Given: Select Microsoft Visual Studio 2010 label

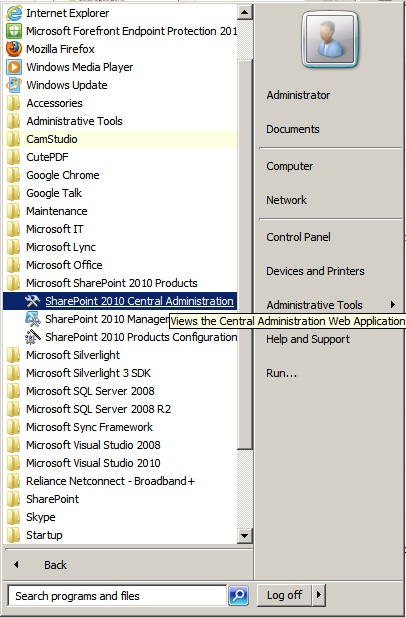Looking at the screenshot, I should (x=93, y=463).
